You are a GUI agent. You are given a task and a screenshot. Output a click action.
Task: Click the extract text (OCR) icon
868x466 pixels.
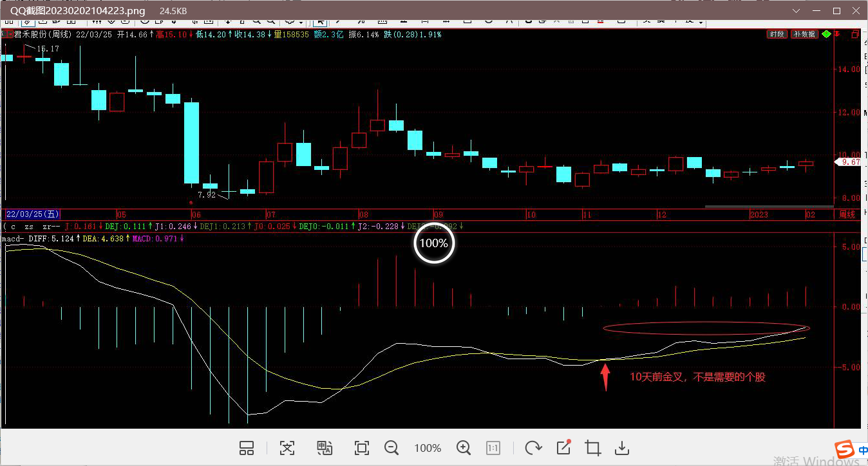287,448
